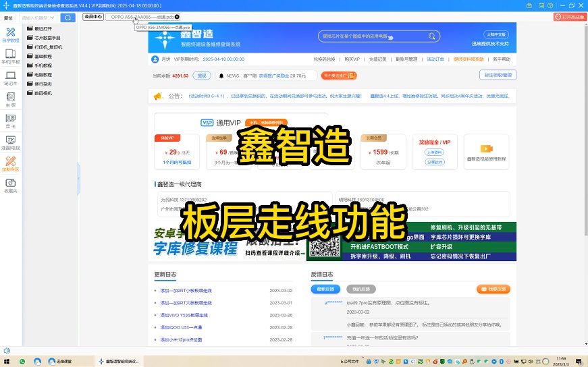Viewport: 588px width, 367px height.
Task: Select the 手机平板 category icon
Action: [x=10, y=56]
